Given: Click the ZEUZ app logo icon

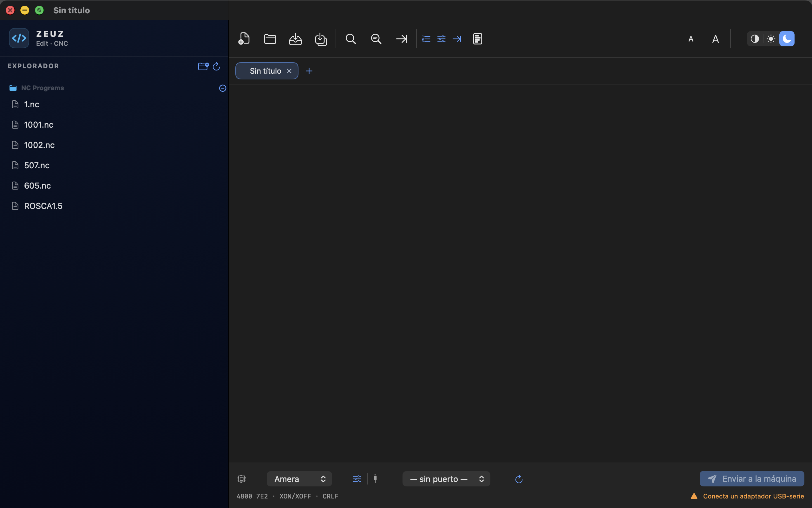Looking at the screenshot, I should pyautogui.click(x=19, y=38).
